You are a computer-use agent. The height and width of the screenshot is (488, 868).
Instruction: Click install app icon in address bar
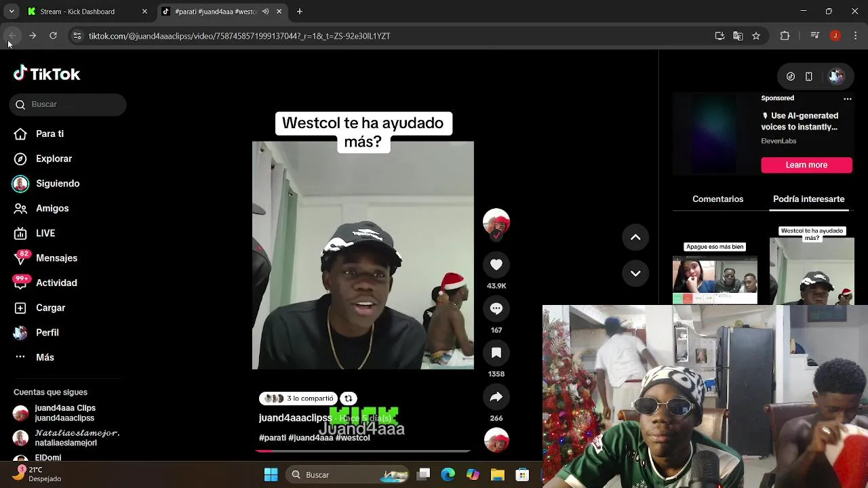719,36
